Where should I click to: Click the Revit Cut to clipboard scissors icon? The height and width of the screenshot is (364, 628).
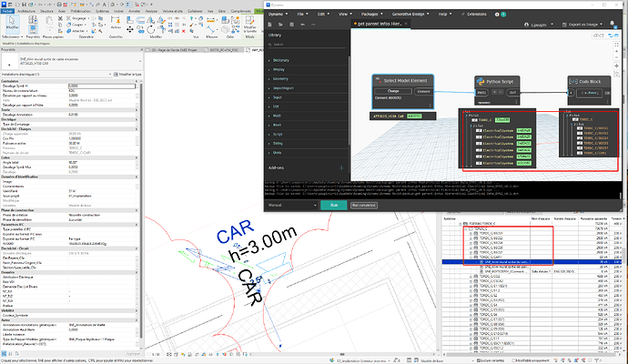pyautogui.click(x=60, y=18)
